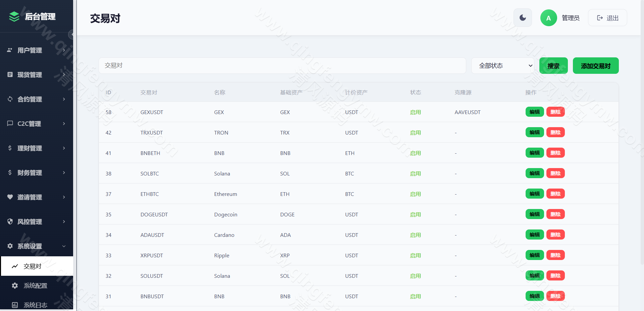Click the 添加交易对 button
Image resolution: width=644 pixels, height=311 pixels.
596,66
